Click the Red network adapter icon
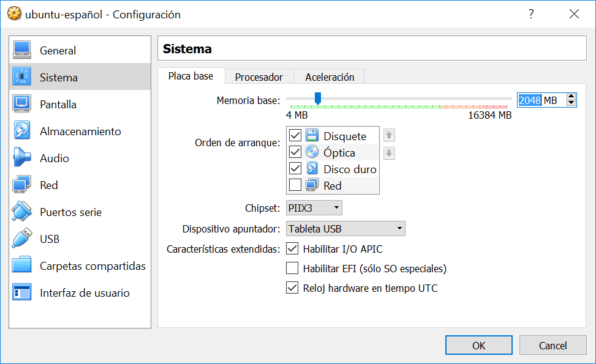Screen dimensions: 596x364 (x=22, y=184)
